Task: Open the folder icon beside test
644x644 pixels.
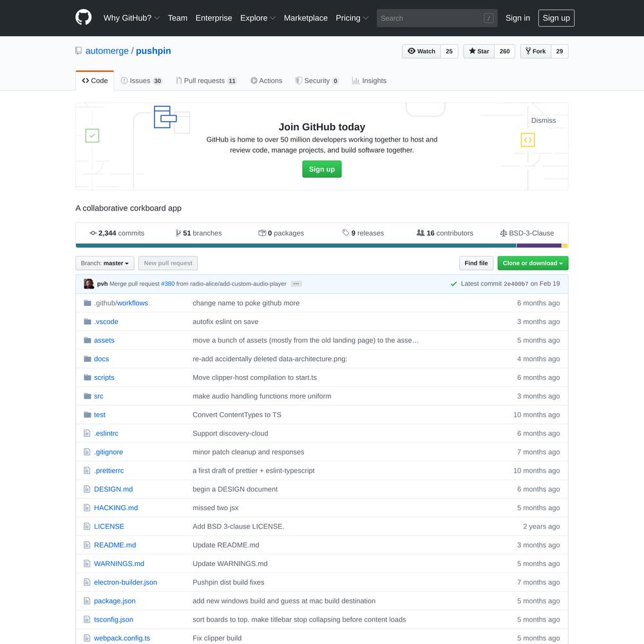Action: [87, 414]
